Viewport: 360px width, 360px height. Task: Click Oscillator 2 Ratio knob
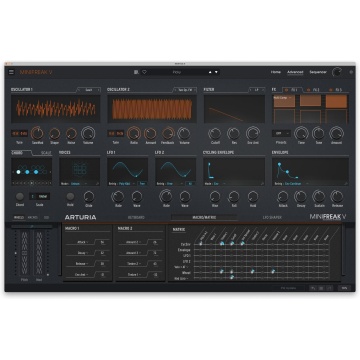click(133, 133)
